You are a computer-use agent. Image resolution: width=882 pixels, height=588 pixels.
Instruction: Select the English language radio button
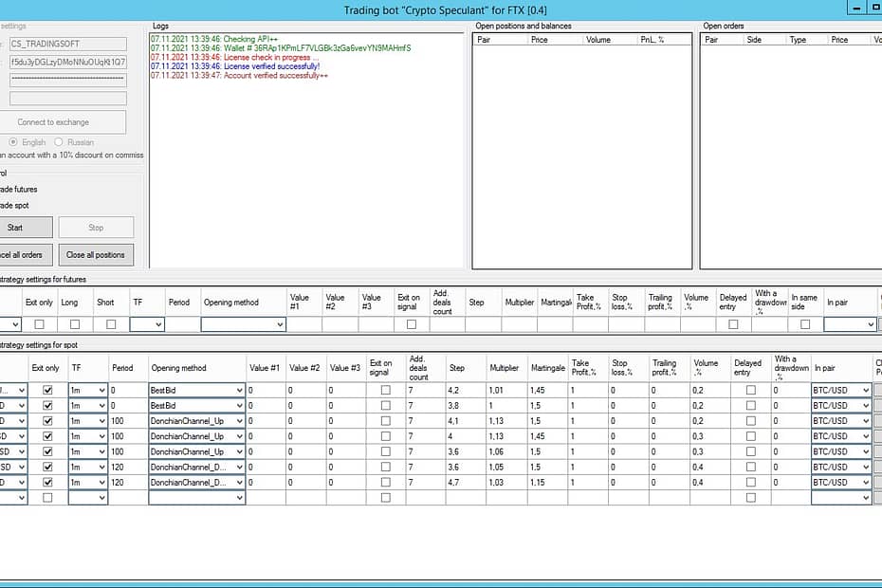tap(13, 142)
